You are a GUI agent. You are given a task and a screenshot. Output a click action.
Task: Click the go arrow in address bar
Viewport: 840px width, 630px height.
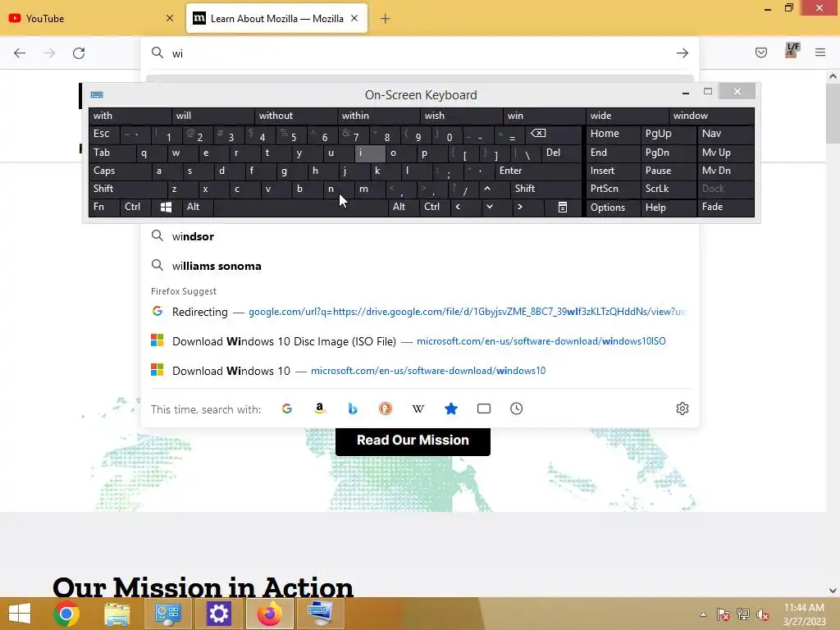point(682,53)
